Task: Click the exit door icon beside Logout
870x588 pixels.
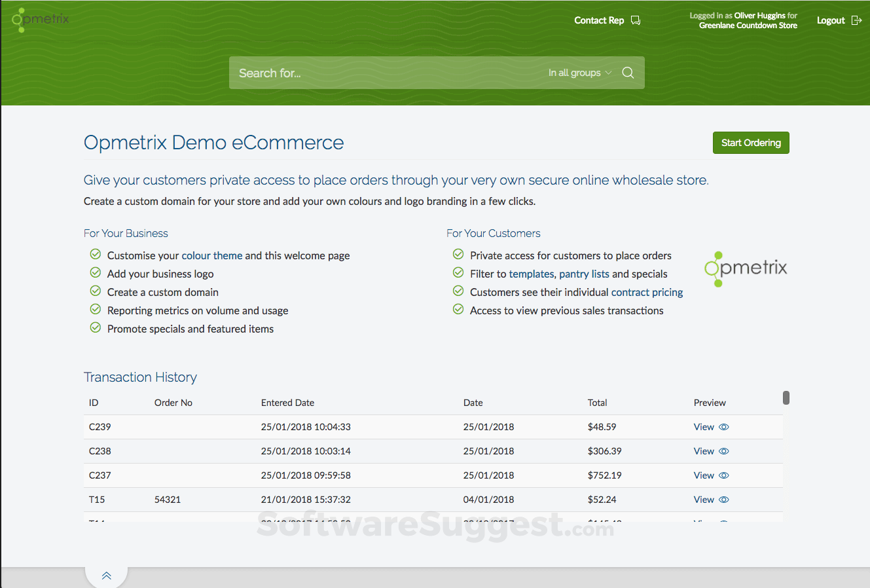Action: coord(858,20)
